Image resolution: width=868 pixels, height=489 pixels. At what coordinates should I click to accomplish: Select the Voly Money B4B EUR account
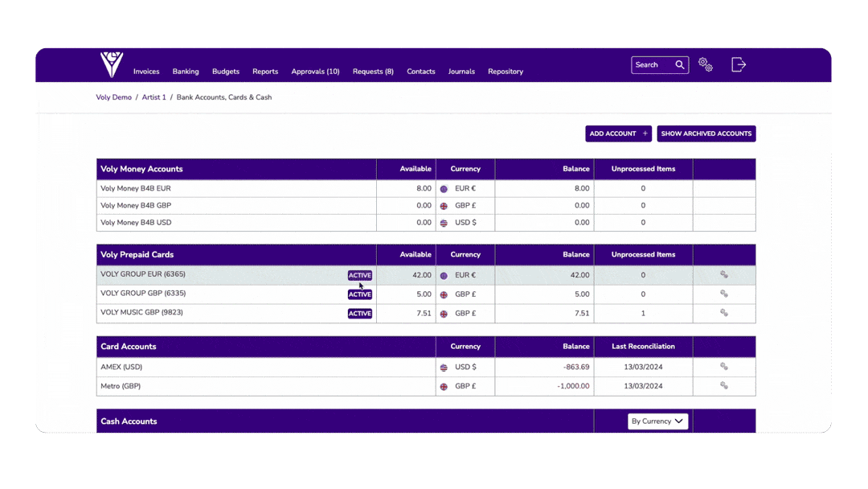136,188
